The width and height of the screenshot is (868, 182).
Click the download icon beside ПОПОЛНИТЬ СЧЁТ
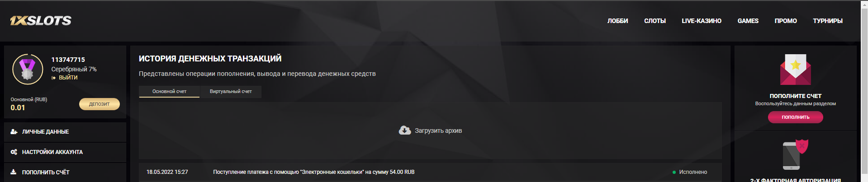(x=14, y=172)
